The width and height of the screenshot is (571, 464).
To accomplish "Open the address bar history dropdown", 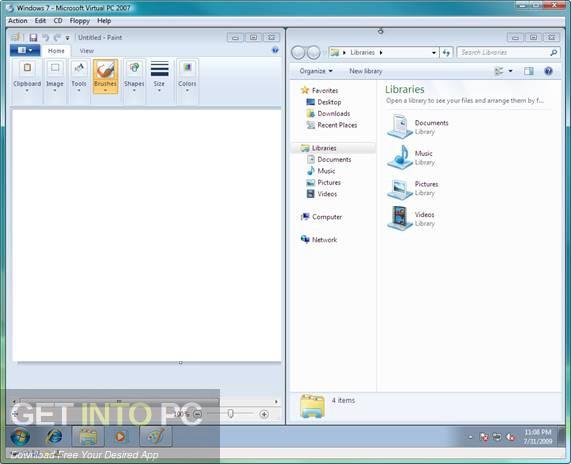I will pyautogui.click(x=434, y=52).
